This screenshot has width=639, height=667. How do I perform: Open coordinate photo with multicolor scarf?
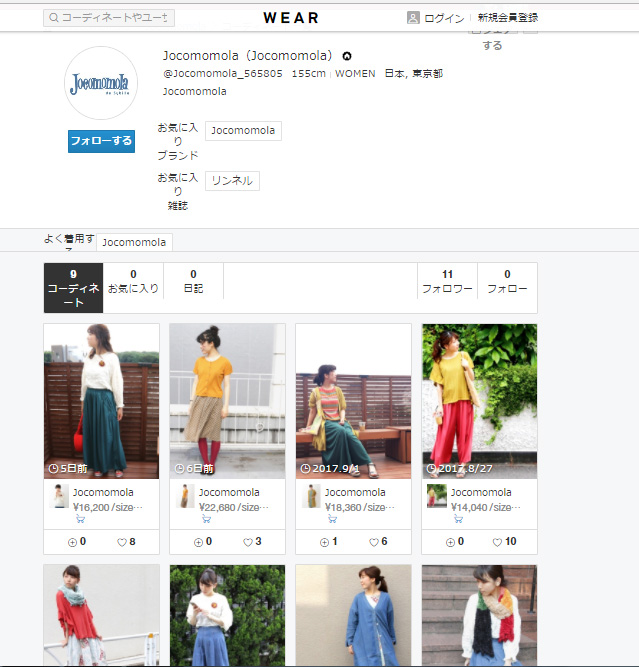[479, 615]
